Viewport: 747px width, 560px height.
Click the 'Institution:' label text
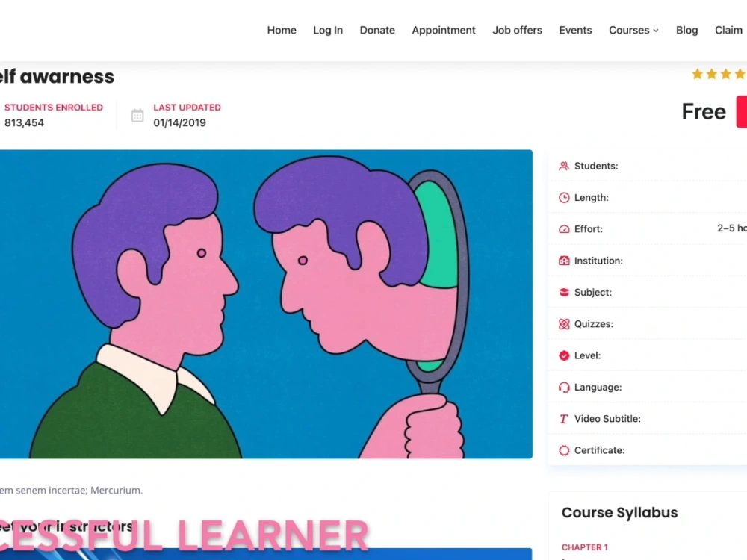[598, 261]
